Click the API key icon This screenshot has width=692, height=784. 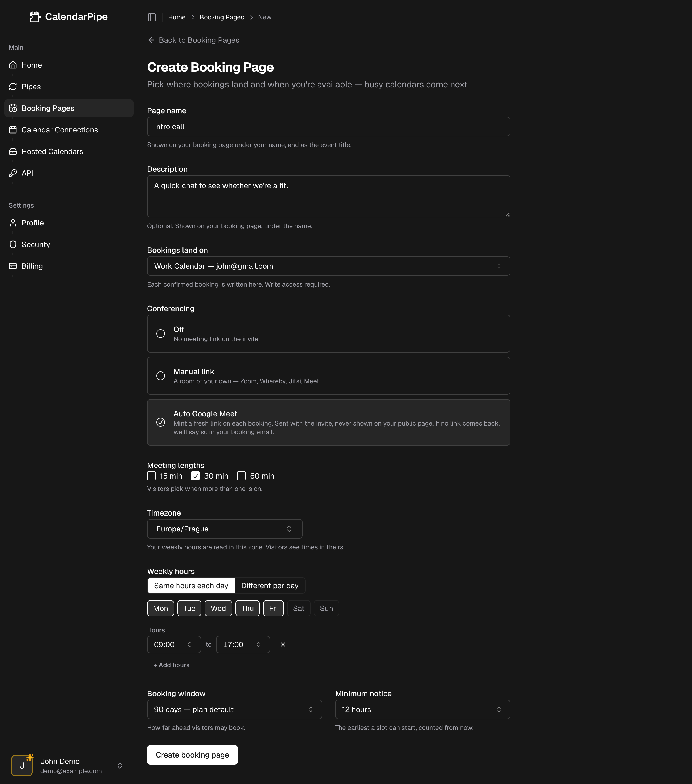pos(13,173)
